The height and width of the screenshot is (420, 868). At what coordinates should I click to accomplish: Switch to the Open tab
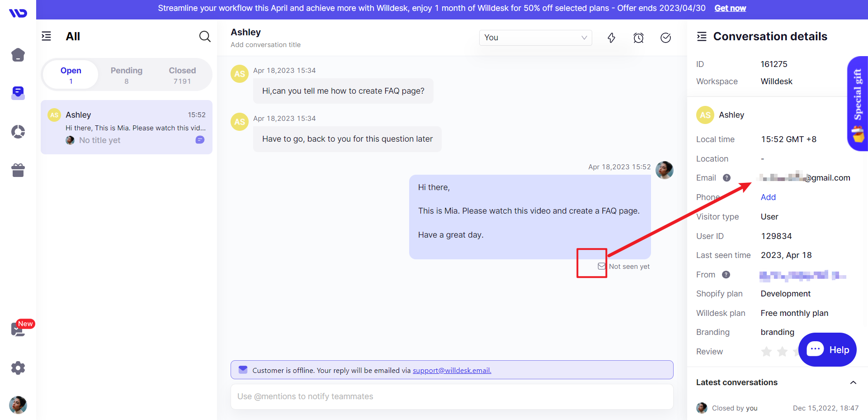click(x=71, y=75)
